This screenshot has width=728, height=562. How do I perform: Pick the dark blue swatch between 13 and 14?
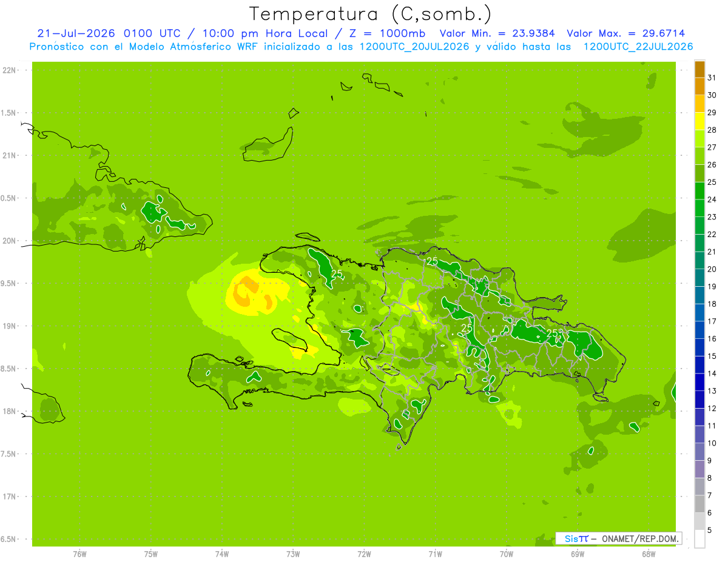click(x=699, y=382)
